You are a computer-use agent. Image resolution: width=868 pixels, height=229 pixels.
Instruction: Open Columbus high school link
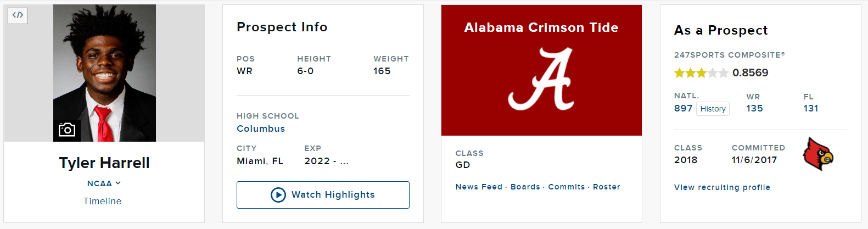click(x=261, y=129)
